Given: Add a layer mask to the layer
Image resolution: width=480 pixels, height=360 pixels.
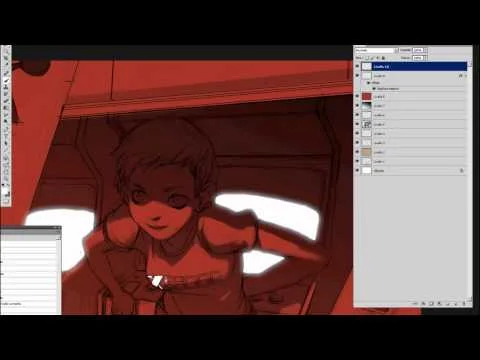Looking at the screenshot, I should pyautogui.click(x=431, y=303).
